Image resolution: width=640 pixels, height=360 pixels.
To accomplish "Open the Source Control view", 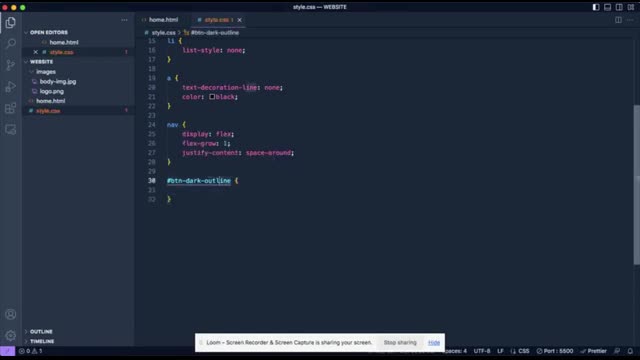I will pos(11,65).
